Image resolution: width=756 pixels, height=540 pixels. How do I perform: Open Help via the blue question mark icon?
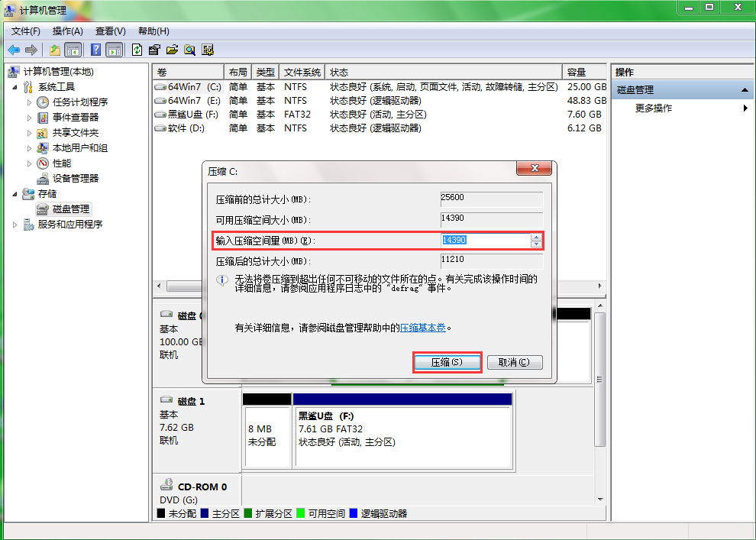click(95, 50)
